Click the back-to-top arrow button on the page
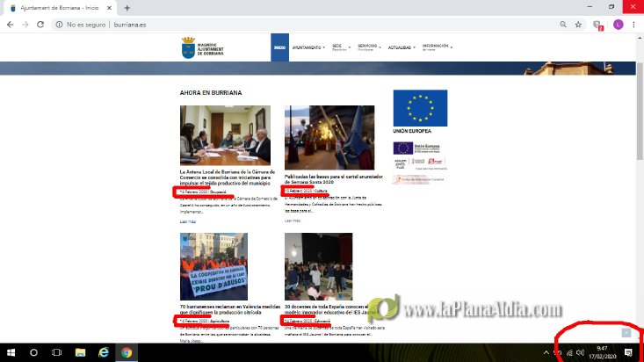The image size is (644, 362). [x=626, y=332]
